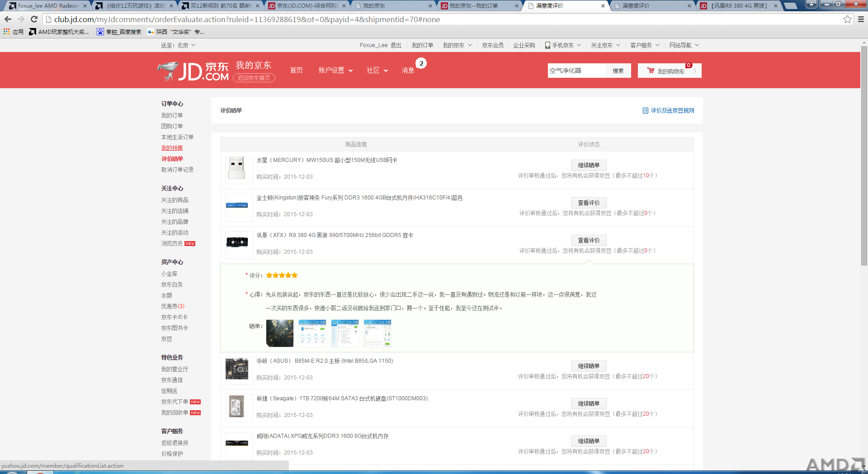Reload the page with the refresh icon
The height and width of the screenshot is (474, 868).
(x=34, y=19)
